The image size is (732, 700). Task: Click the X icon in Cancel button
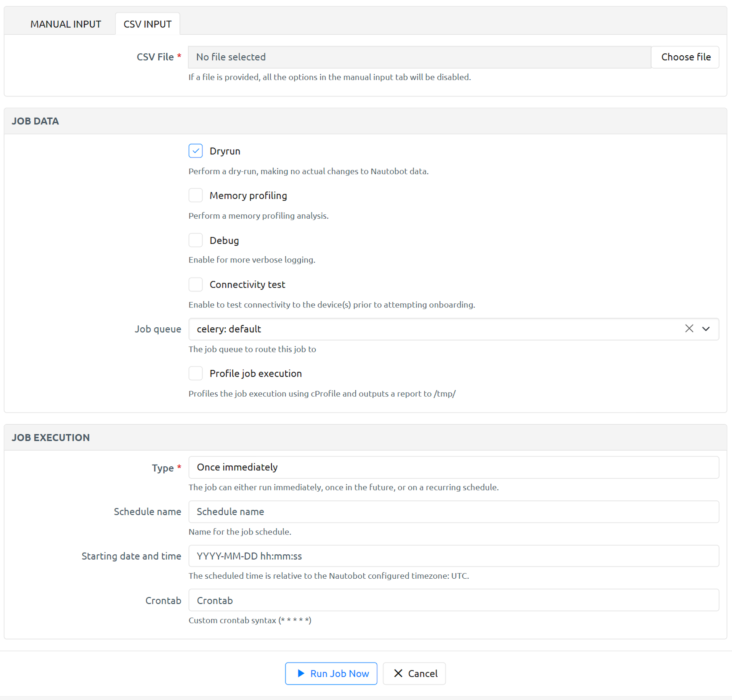[x=398, y=673]
